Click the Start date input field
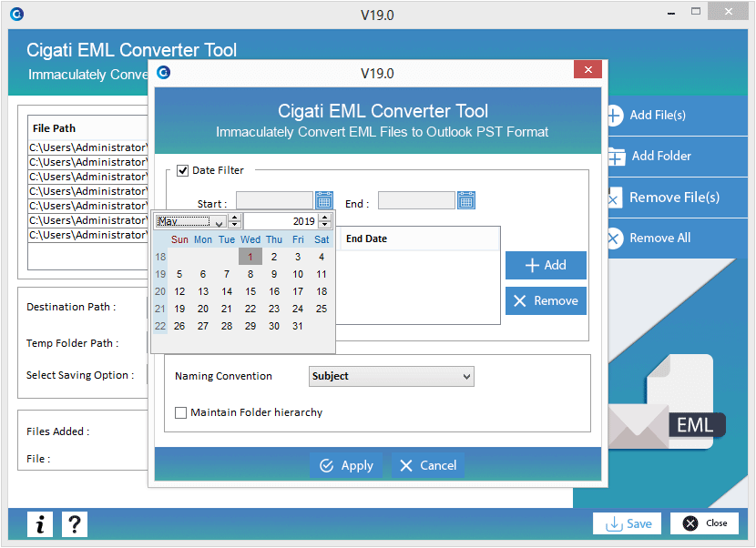This screenshot has width=756, height=548. coord(274,200)
